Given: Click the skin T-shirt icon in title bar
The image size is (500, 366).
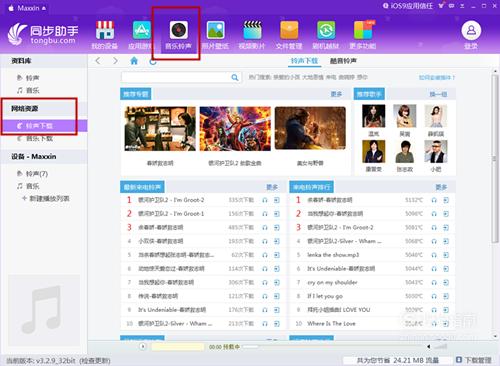Looking at the screenshot, I should click(x=442, y=6).
